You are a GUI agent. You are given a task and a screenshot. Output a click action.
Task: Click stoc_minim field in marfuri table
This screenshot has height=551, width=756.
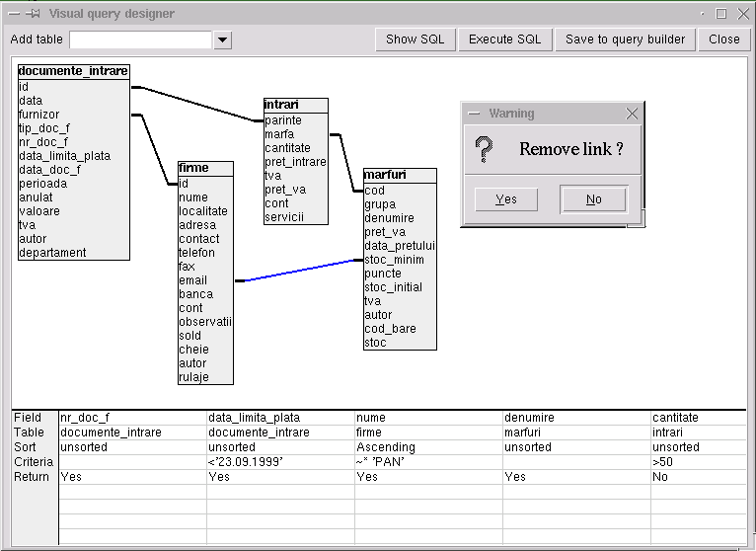click(x=395, y=260)
